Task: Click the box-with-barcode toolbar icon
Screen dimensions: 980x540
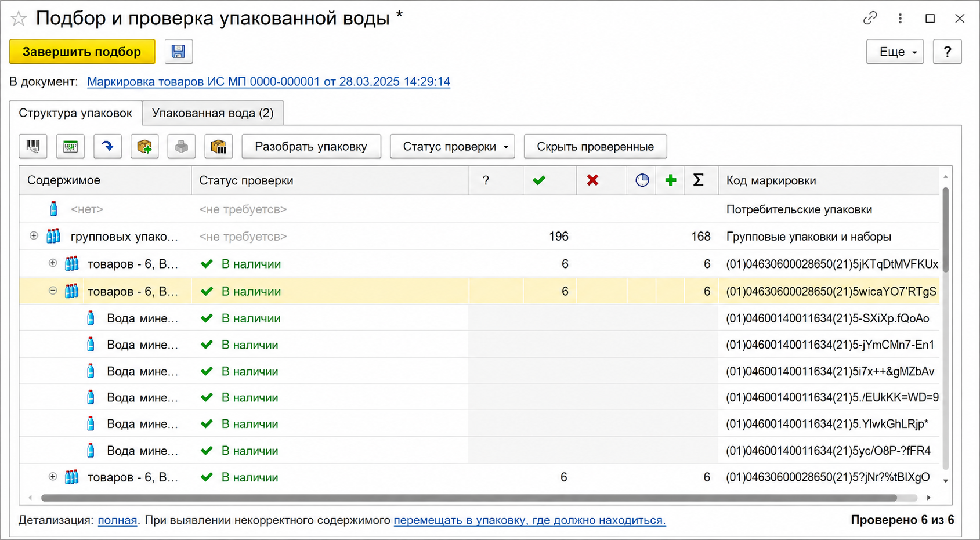Action: click(219, 147)
